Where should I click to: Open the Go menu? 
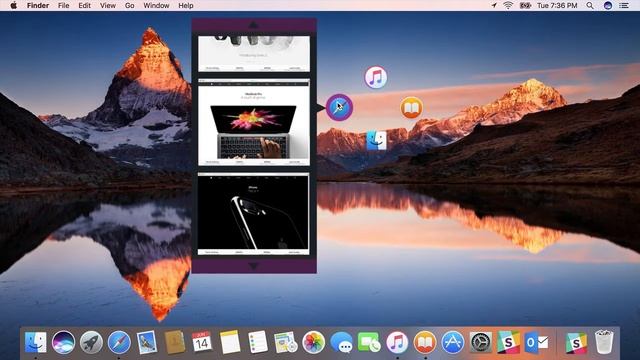tap(129, 5)
